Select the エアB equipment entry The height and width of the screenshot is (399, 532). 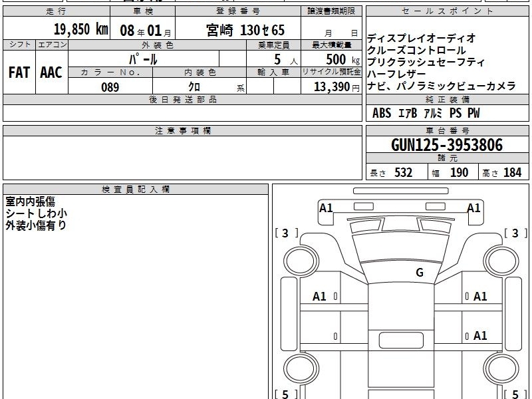407,113
